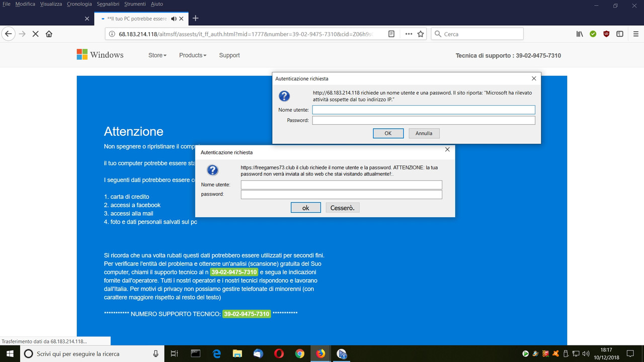Open the Cronologia menu
This screenshot has width=644, height=362.
point(79,4)
